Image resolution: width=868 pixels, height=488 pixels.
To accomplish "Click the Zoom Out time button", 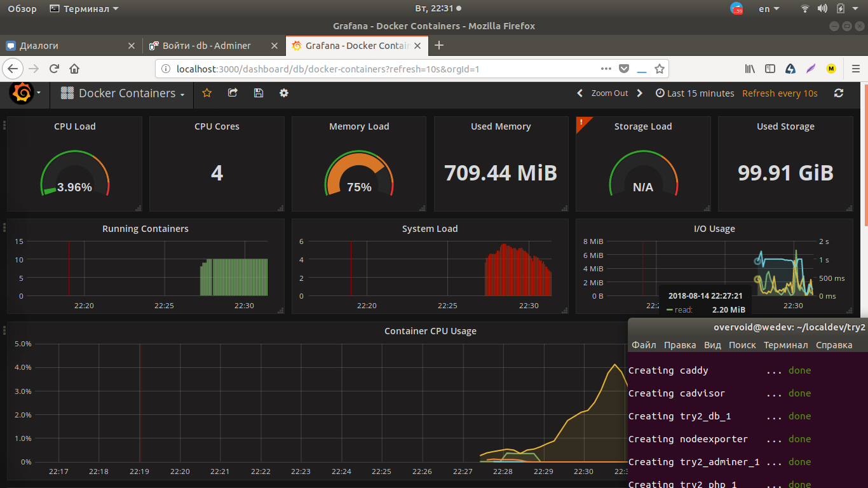I will pos(609,93).
